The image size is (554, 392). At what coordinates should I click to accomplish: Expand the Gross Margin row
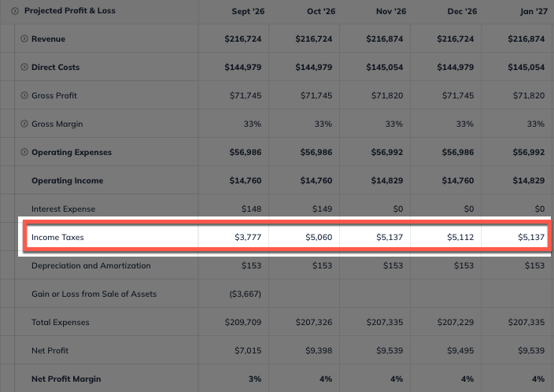point(24,124)
